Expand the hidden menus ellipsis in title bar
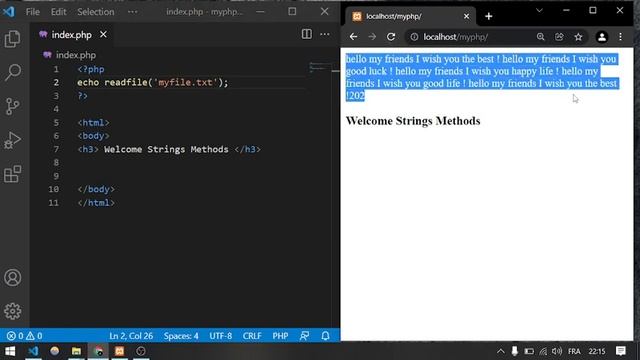 [x=133, y=12]
